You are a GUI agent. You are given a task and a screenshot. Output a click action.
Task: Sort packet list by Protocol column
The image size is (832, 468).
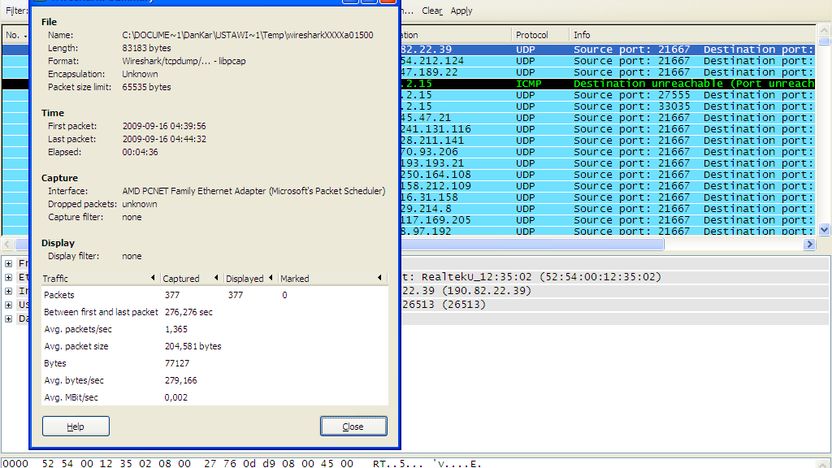point(540,34)
